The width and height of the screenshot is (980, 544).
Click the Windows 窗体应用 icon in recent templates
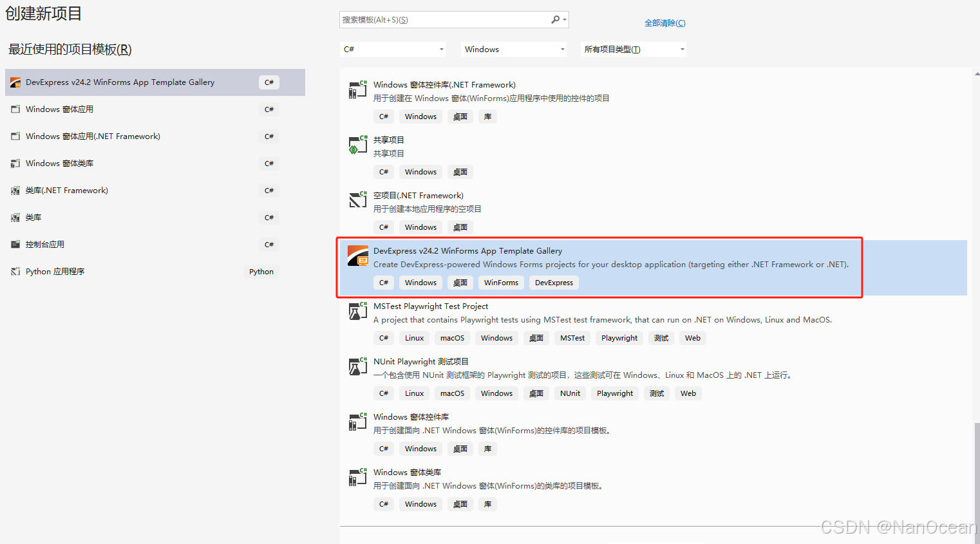(x=15, y=109)
